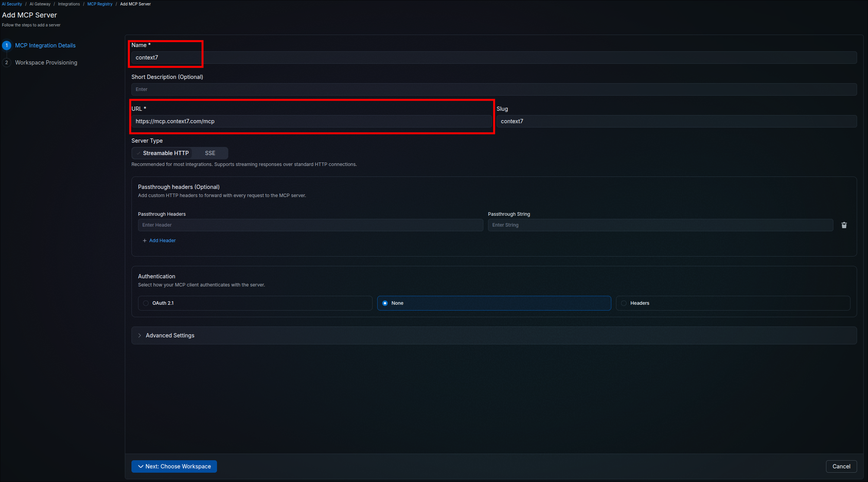Screen dimensions: 868x482
Task: Click the Authentication section heading
Action: 157,276
